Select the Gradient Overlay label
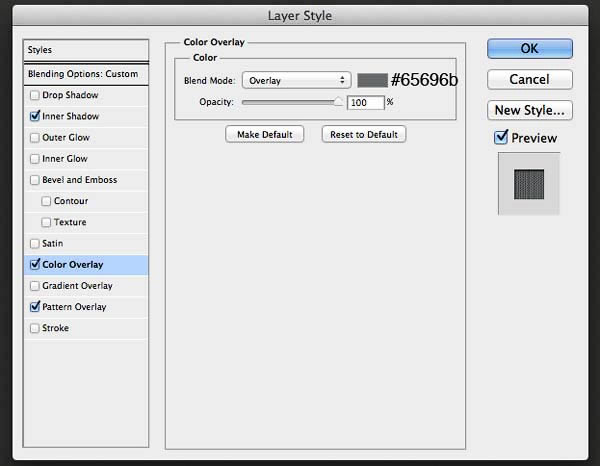 77,286
